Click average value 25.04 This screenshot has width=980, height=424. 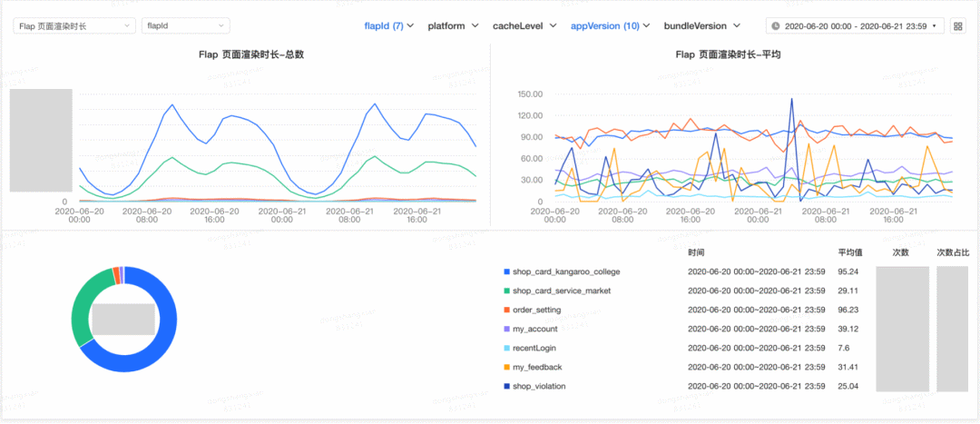click(848, 387)
